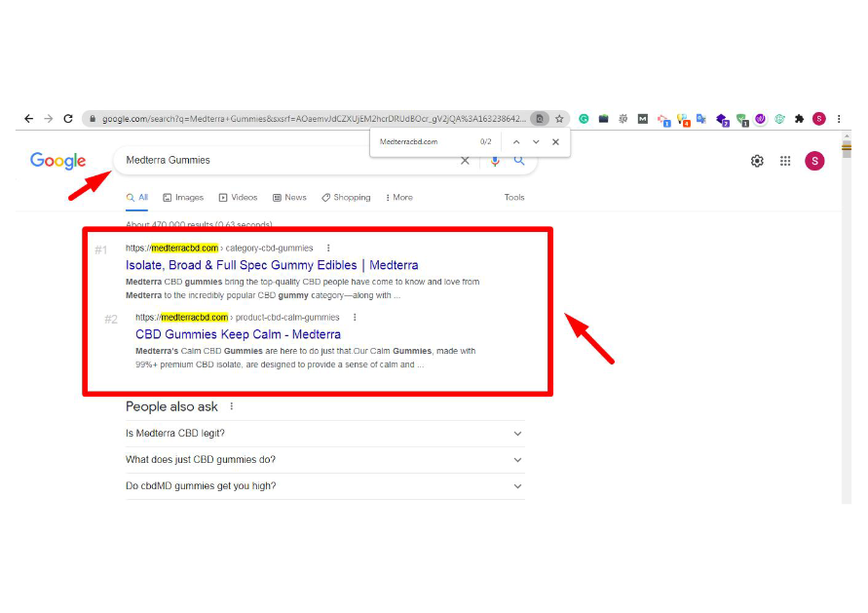This screenshot has height=613, width=868.
Task: Clear the search box with the X icon
Action: (465, 161)
